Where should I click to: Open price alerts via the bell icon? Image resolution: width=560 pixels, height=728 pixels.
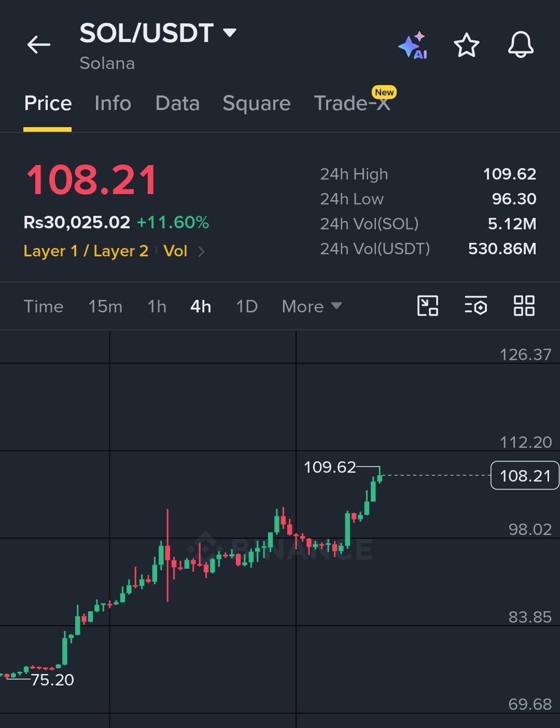coord(521,45)
